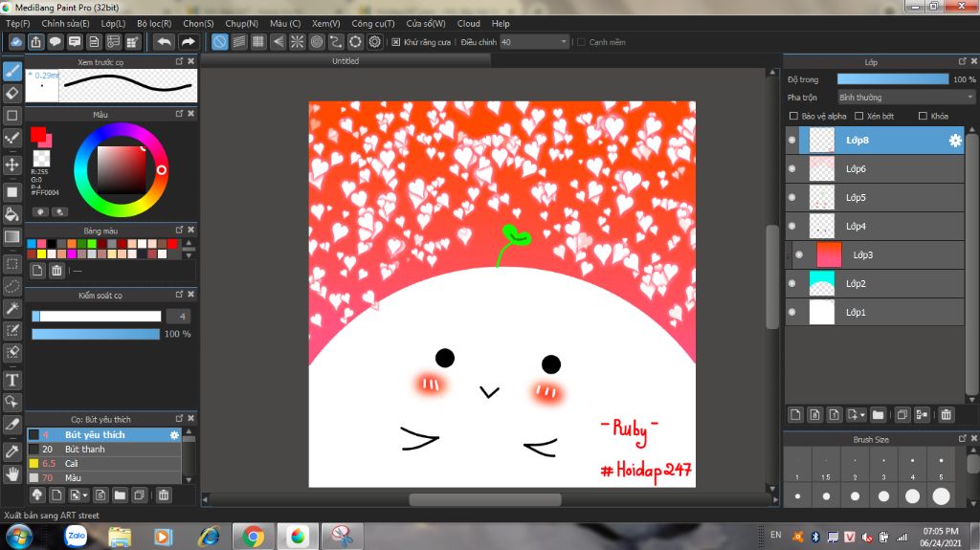Open snap settings gear icon
Image resolution: width=980 pixels, height=550 pixels.
(374, 42)
